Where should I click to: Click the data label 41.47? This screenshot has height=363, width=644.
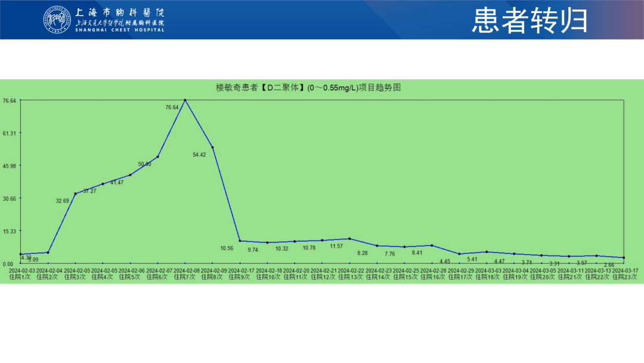point(117,183)
